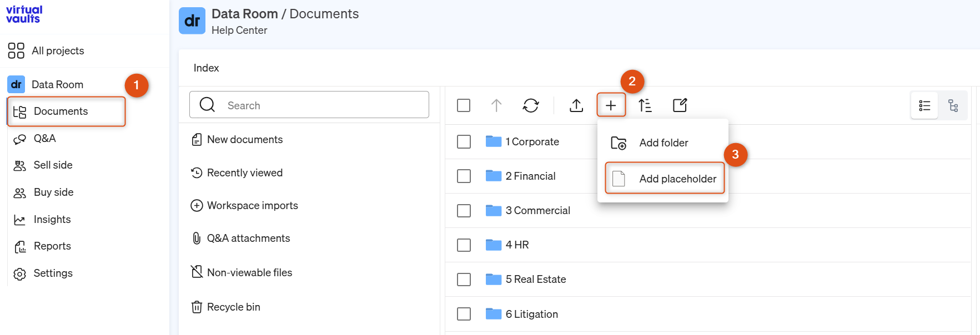The height and width of the screenshot is (335, 980).
Task: Check the 1 Corporate folder checkbox
Action: pos(464,142)
